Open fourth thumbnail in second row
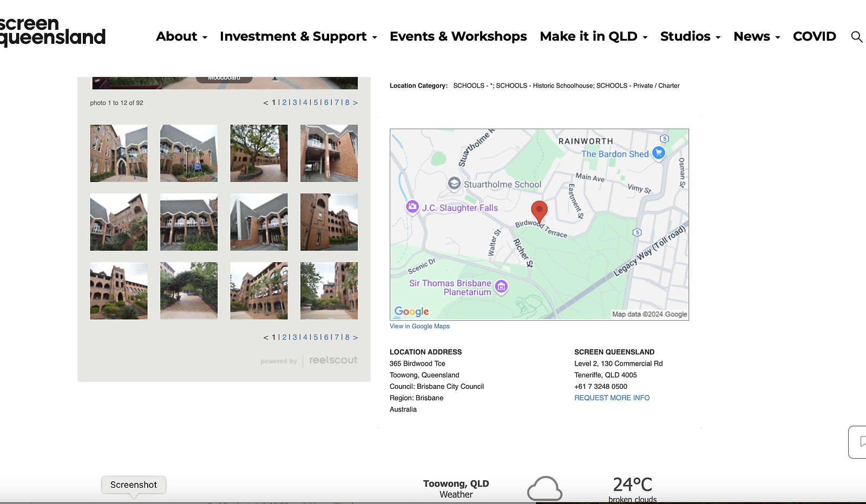This screenshot has width=866, height=504. click(329, 222)
